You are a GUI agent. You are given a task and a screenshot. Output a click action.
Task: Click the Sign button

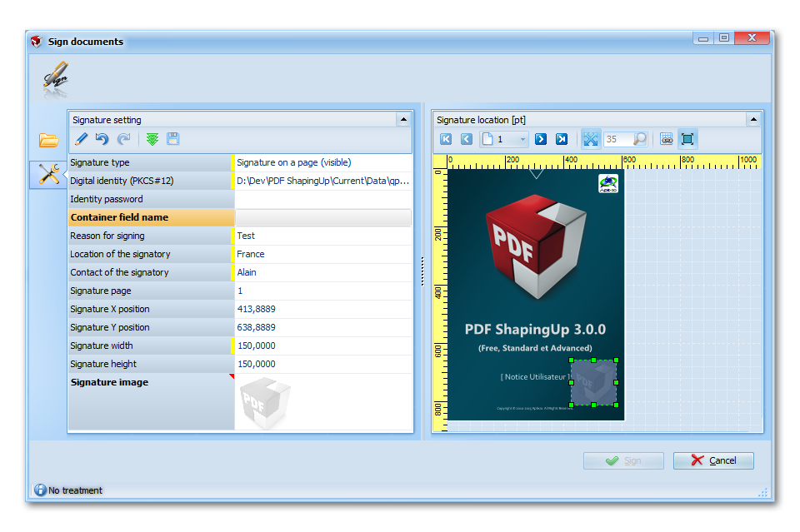tap(623, 460)
